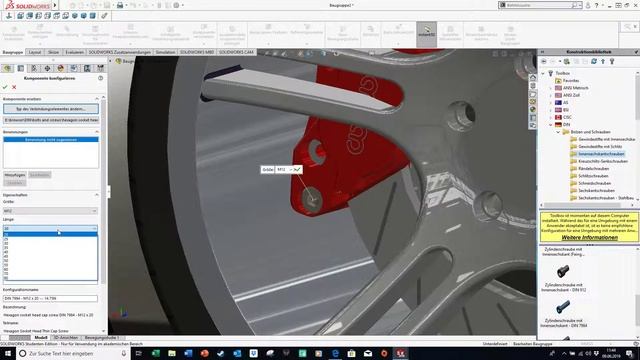Screen dimensions: 640x360
Task: Open the FeatureManager tree tab icon
Action: tap(7, 69)
